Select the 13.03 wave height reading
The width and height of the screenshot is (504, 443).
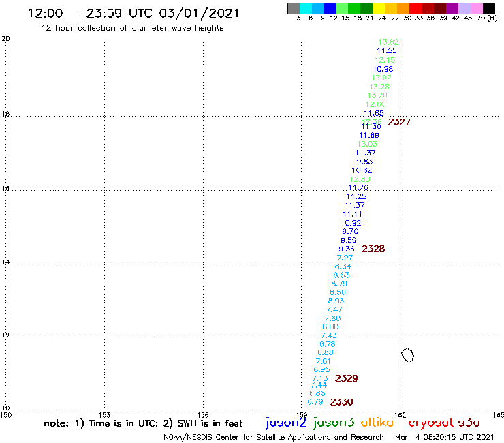tap(367, 144)
